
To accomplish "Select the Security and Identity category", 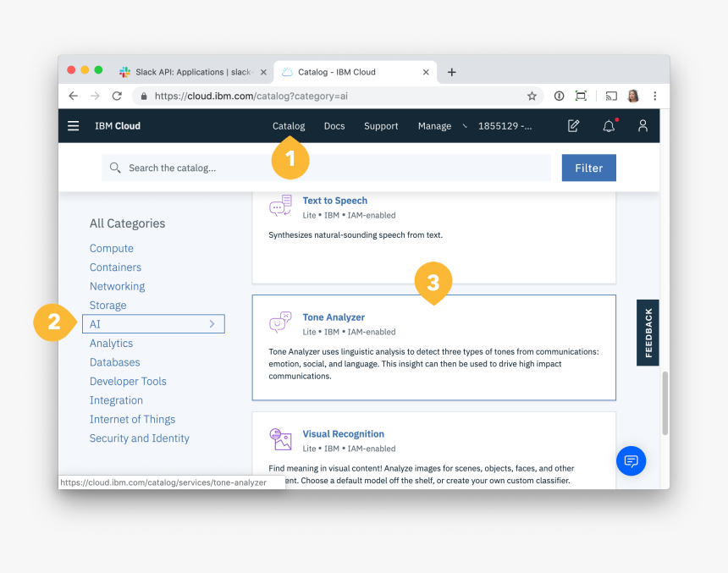I will pyautogui.click(x=140, y=438).
